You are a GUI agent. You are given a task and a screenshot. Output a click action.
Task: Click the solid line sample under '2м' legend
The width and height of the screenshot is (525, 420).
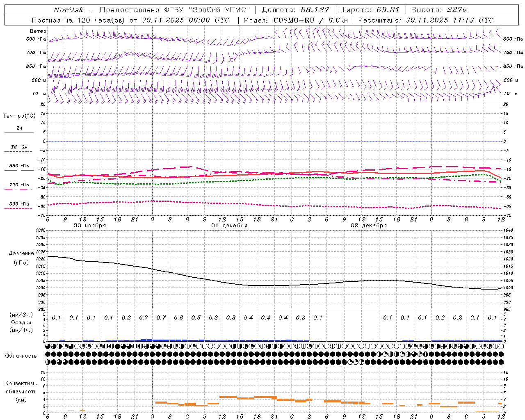coord(19,133)
